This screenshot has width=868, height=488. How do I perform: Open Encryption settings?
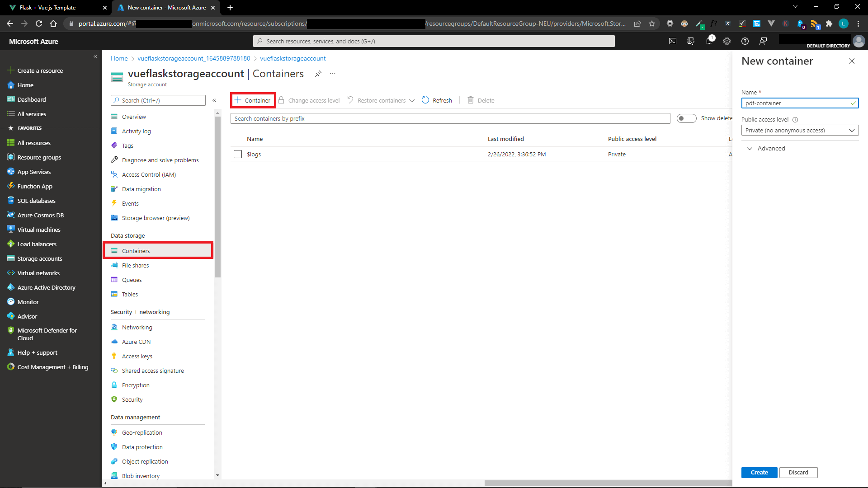tap(135, 385)
